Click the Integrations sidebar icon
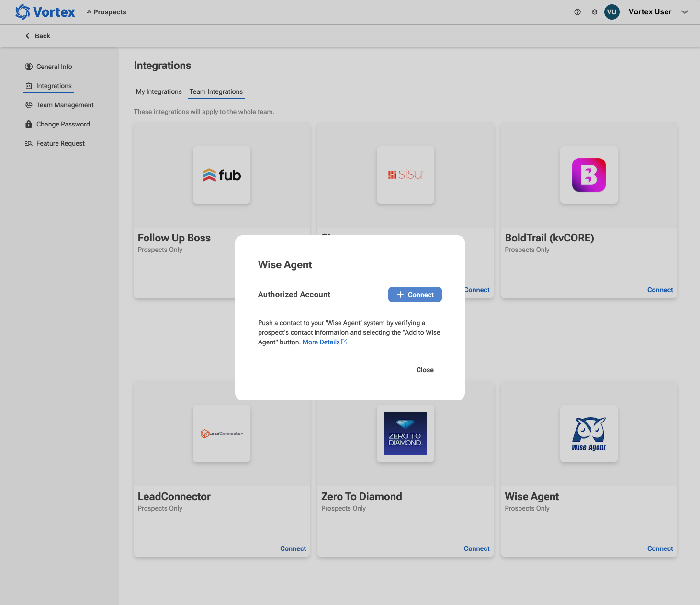Viewport: 700px width, 605px height. pos(29,86)
